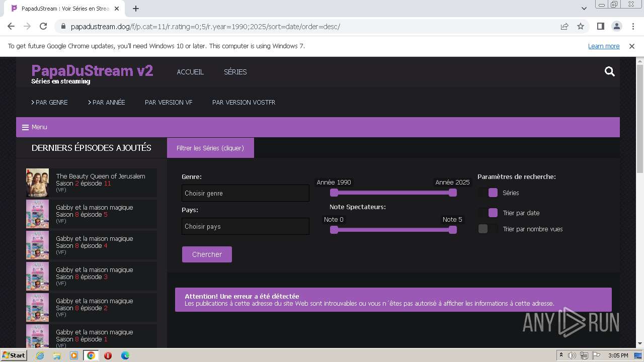Open the ACCUEIL menu item
644x362 pixels.
pos(190,72)
